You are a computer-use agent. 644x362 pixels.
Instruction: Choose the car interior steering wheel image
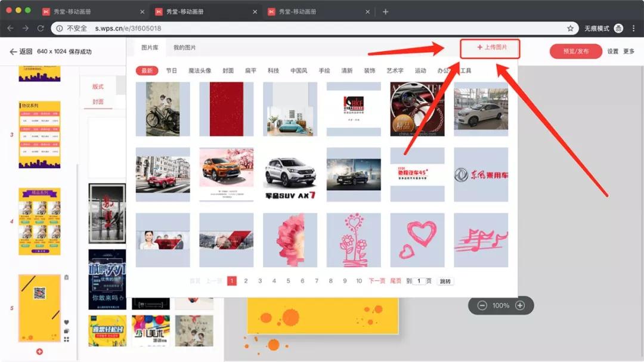click(x=417, y=109)
